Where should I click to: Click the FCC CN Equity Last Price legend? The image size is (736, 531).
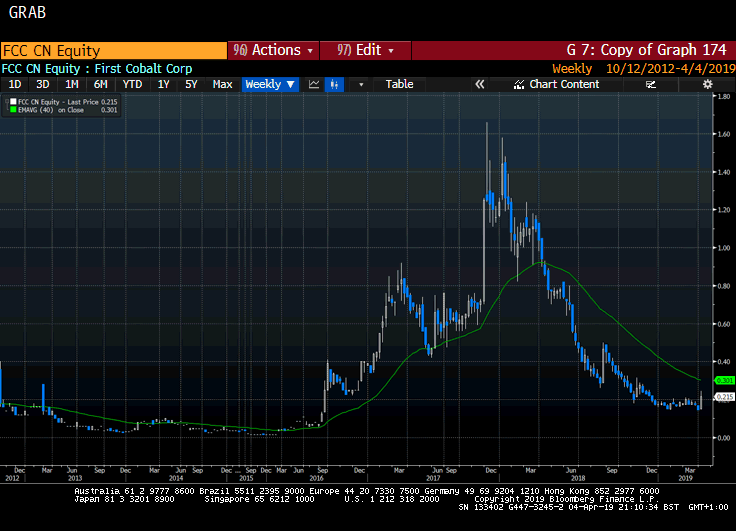click(x=68, y=102)
